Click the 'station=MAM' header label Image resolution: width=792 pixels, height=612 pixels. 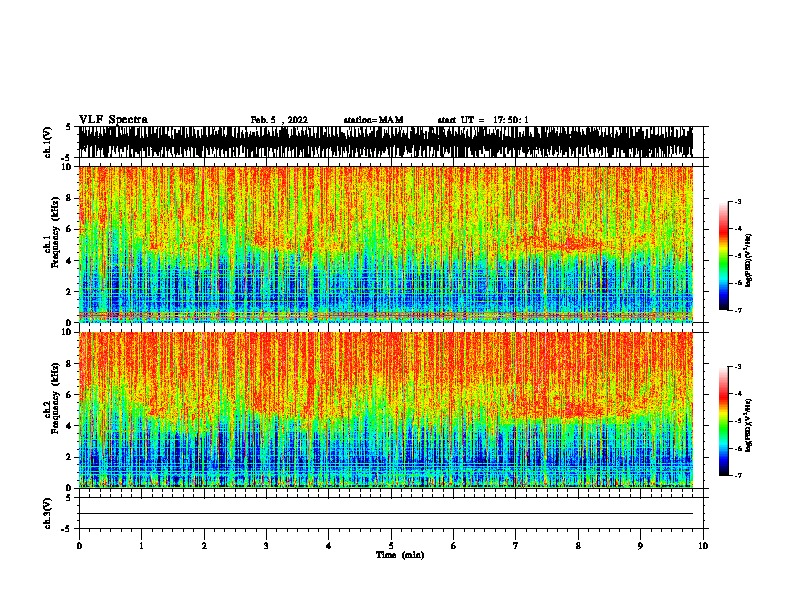pyautogui.click(x=373, y=120)
